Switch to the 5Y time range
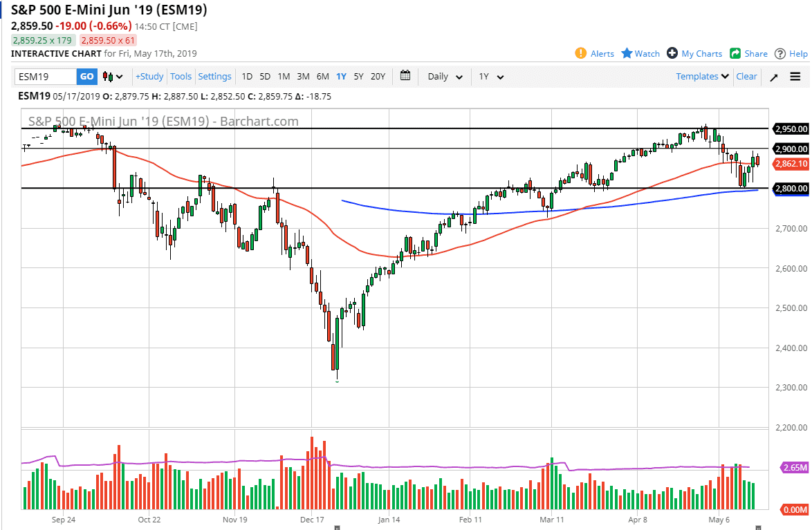 tap(358, 77)
